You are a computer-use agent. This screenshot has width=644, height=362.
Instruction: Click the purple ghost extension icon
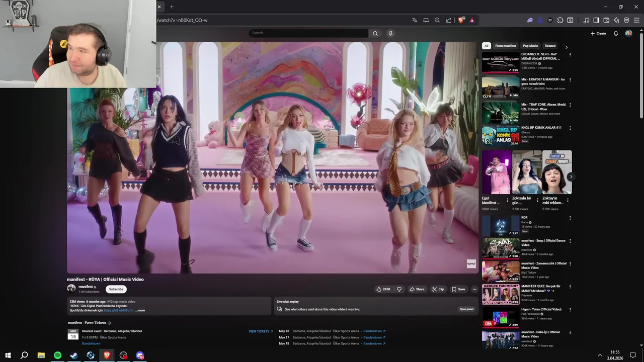point(530,20)
